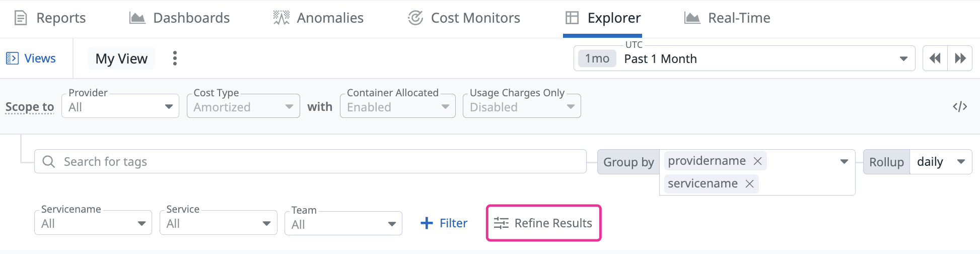Open the Real-Time tab
This screenshot has height=254, width=980.
(x=727, y=18)
